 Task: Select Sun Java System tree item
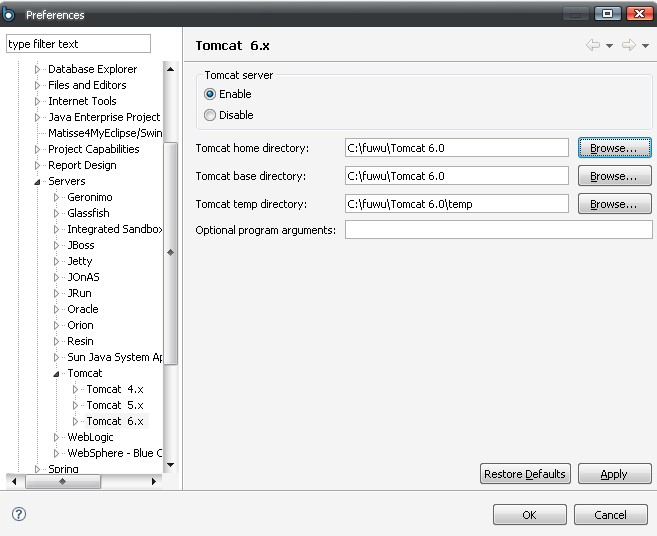(115, 357)
